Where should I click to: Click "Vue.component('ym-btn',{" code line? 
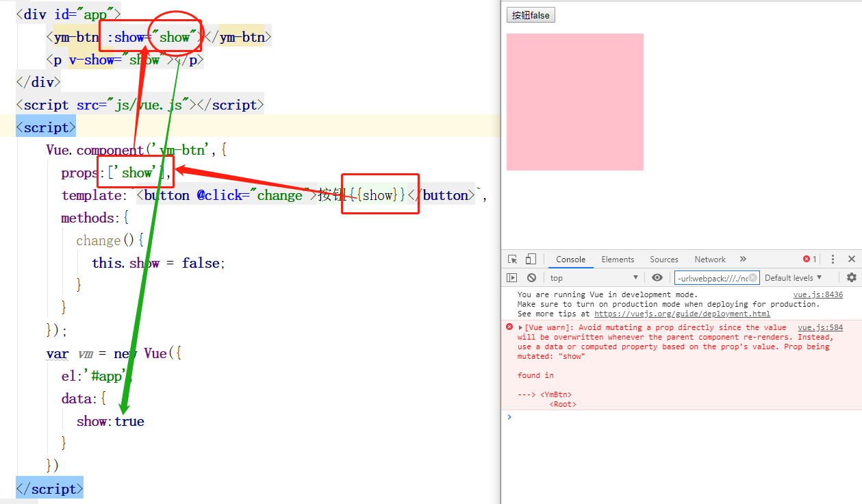click(136, 150)
